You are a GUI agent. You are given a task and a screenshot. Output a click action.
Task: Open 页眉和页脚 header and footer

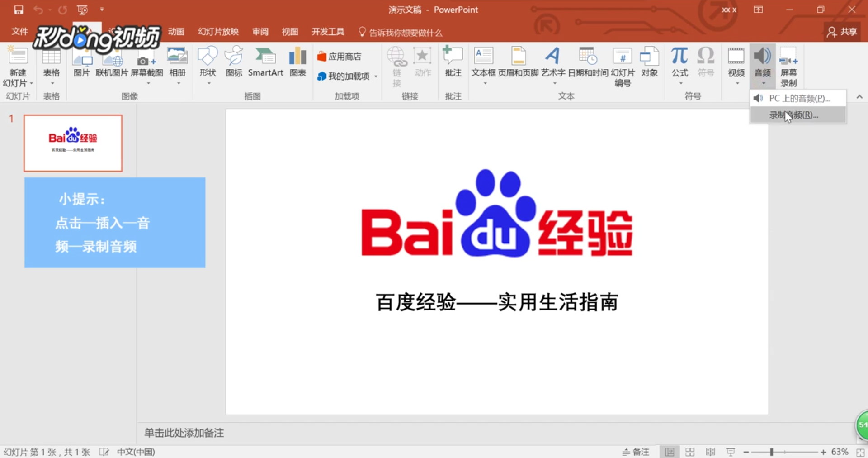click(518, 62)
